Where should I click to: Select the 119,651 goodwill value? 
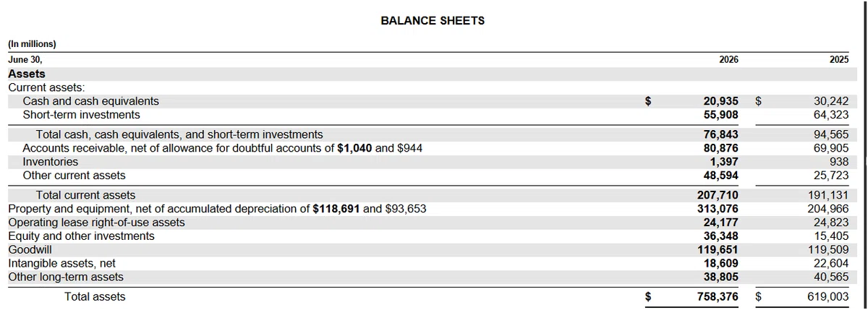click(x=718, y=250)
